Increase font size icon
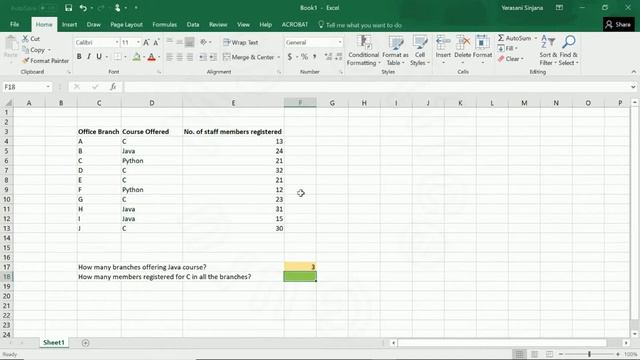The width and height of the screenshot is (640, 360). click(146, 42)
